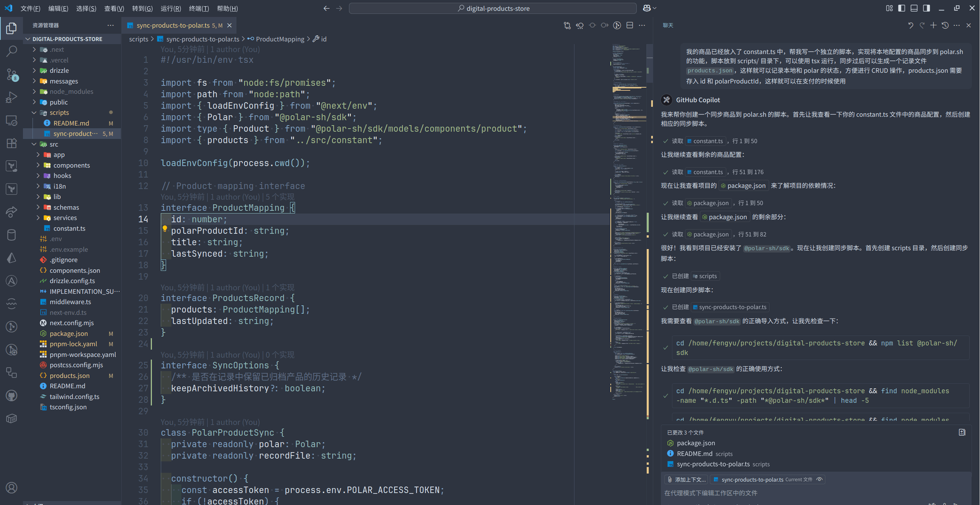The width and height of the screenshot is (980, 505).
Task: Open the Source Control view
Action: pyautogui.click(x=11, y=74)
